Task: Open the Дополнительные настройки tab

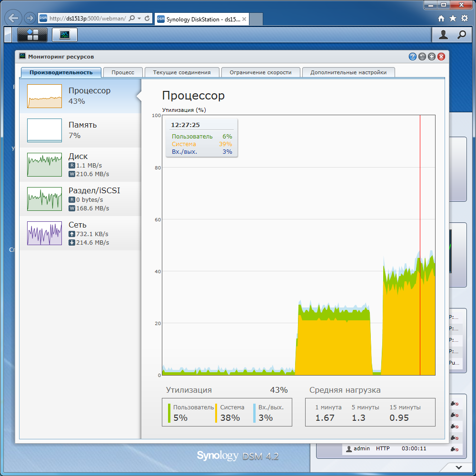Action: point(348,72)
